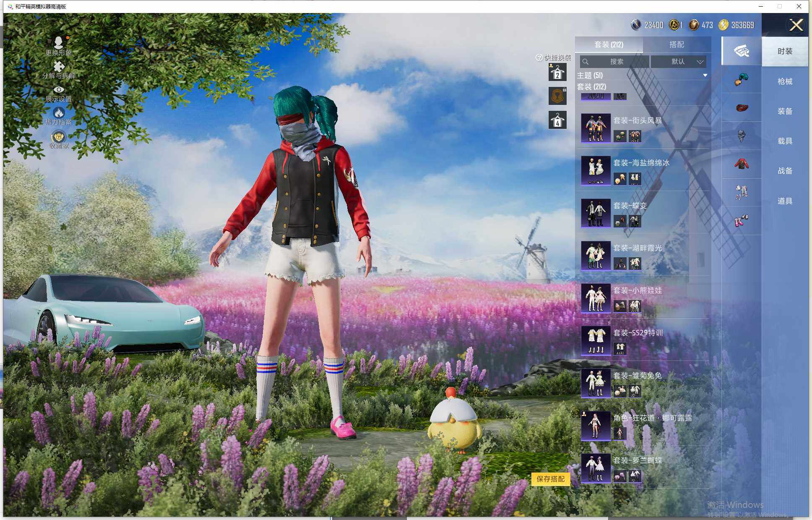Switch to quick outfit slot 2
Screen dimensions: 812x520
point(557,73)
